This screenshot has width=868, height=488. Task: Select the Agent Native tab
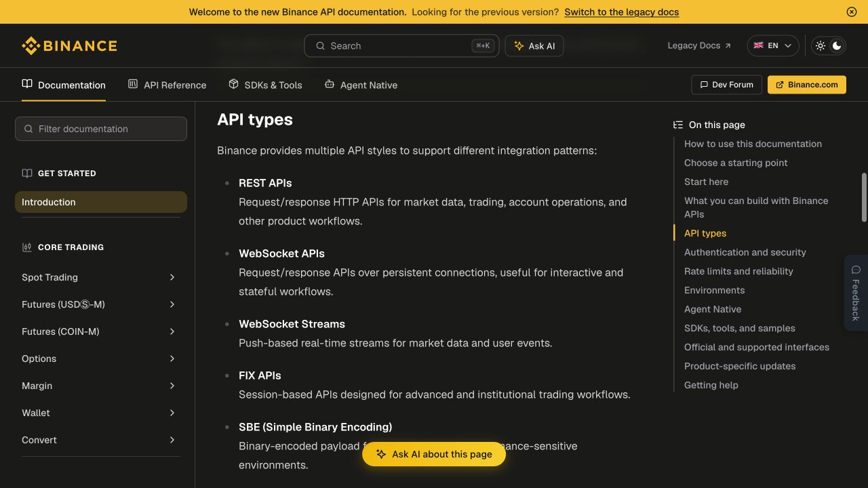pos(361,85)
